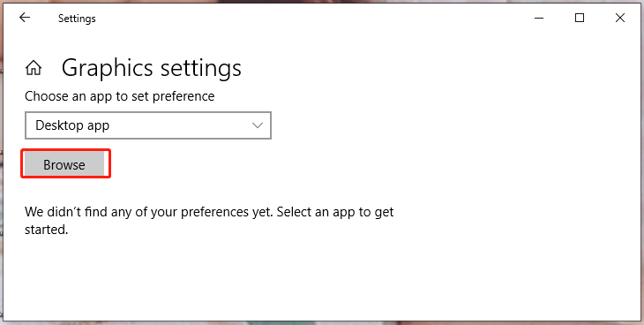
Task: Click the empty title bar area
Action: 312,18
